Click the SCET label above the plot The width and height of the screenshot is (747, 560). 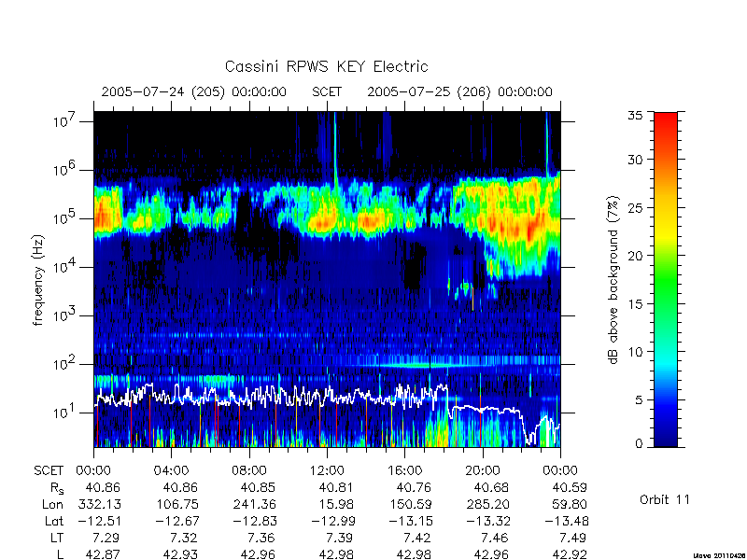point(327,91)
